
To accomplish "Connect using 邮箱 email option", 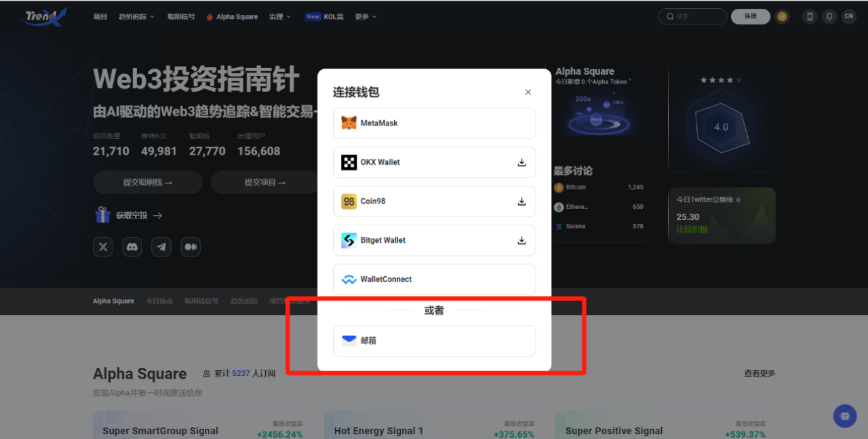I will pyautogui.click(x=434, y=341).
